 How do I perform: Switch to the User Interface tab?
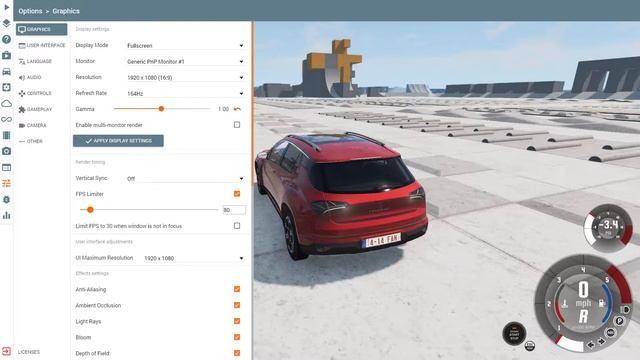[x=42, y=45]
